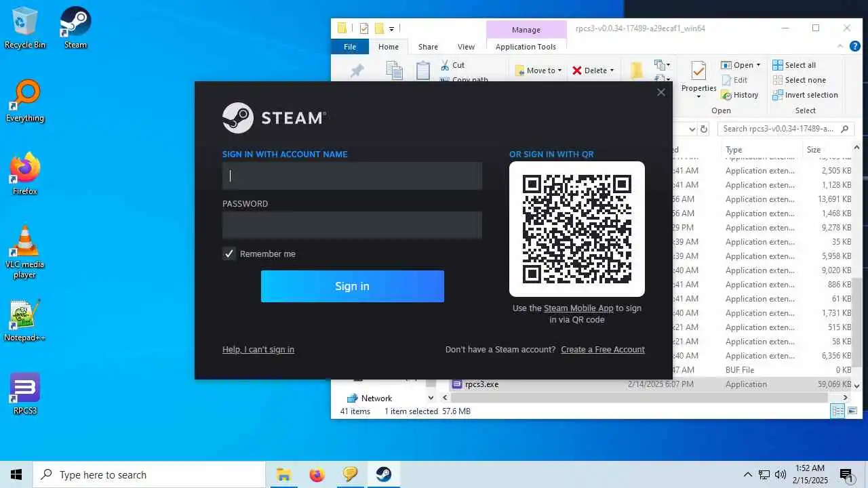The height and width of the screenshot is (488, 868).
Task: Click the quick access New folder icon
Action: (x=379, y=28)
